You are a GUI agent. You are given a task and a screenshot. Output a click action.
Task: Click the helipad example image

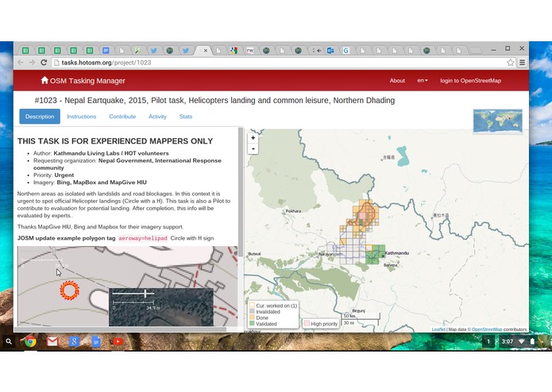[127, 286]
